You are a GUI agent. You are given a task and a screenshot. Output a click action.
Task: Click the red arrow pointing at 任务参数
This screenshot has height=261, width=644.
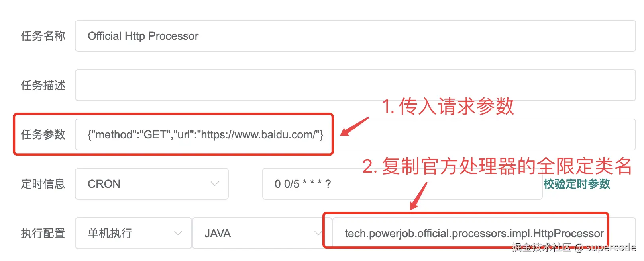354,127
